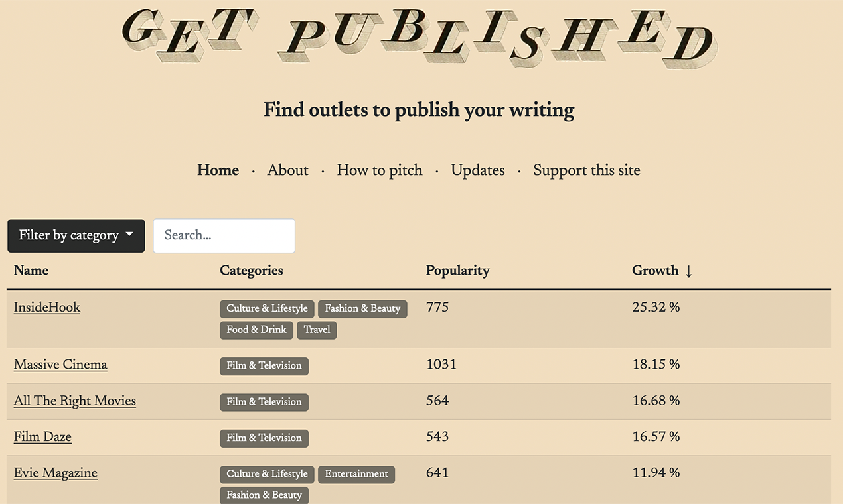Navigate to the Updates page

click(477, 170)
